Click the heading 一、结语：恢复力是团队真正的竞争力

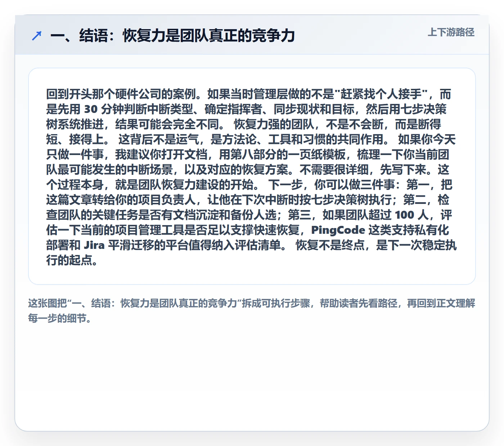point(173,36)
